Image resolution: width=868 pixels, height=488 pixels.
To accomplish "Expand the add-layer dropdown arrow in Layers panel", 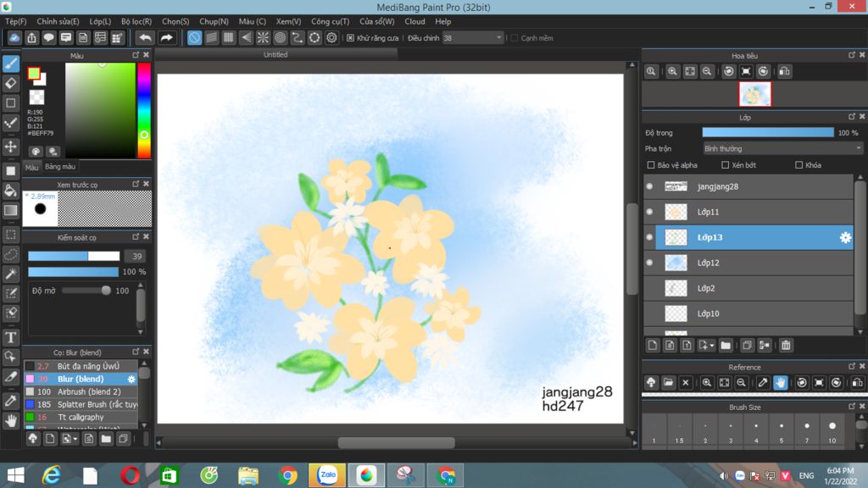I will coord(711,346).
